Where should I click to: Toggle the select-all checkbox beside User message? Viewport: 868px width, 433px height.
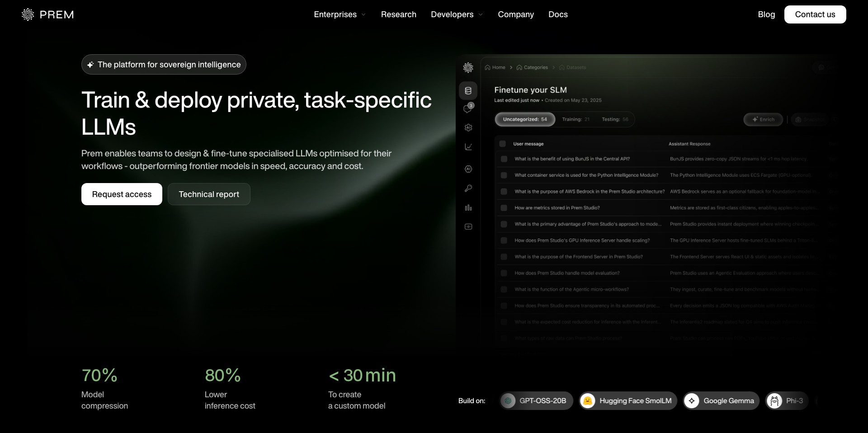pos(502,144)
